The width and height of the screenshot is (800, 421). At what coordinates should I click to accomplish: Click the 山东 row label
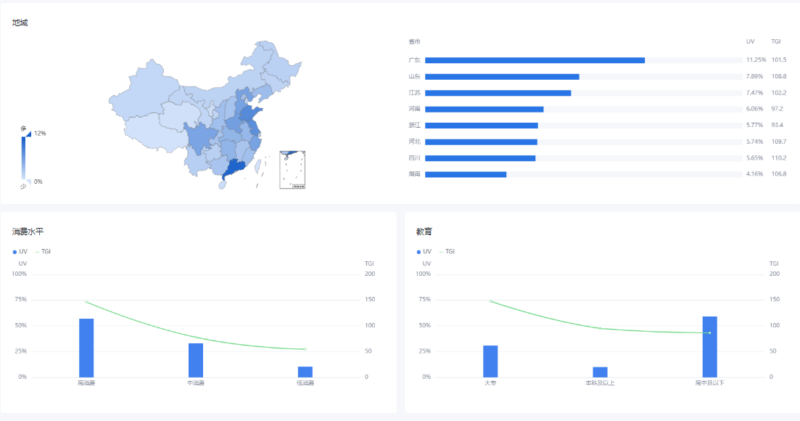pos(414,77)
